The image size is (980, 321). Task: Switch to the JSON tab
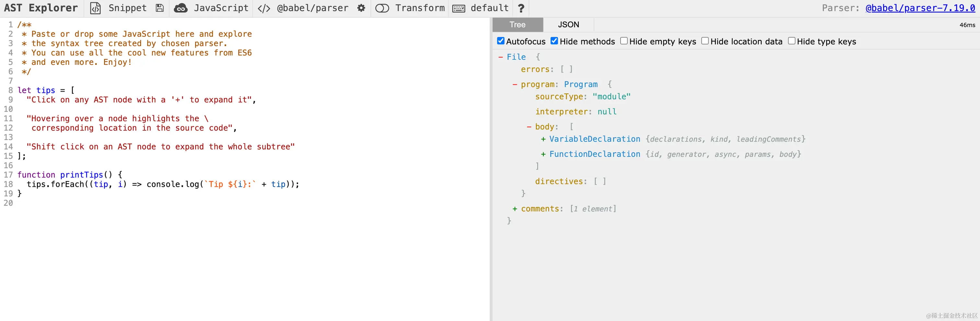pos(568,25)
